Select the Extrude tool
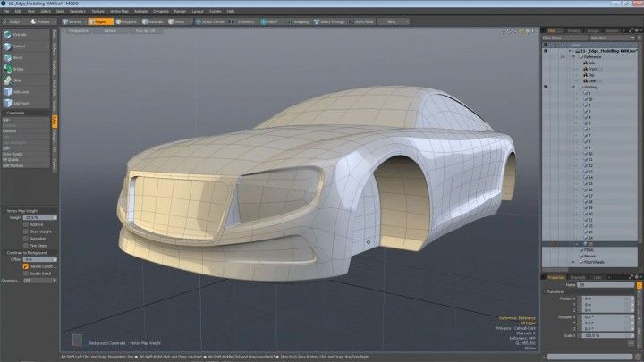 20,33
